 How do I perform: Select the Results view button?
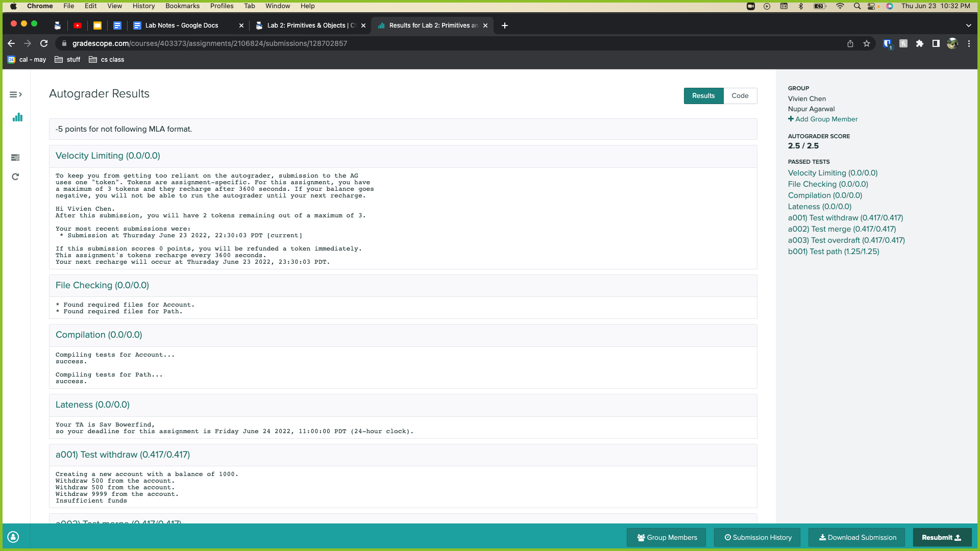pyautogui.click(x=703, y=96)
